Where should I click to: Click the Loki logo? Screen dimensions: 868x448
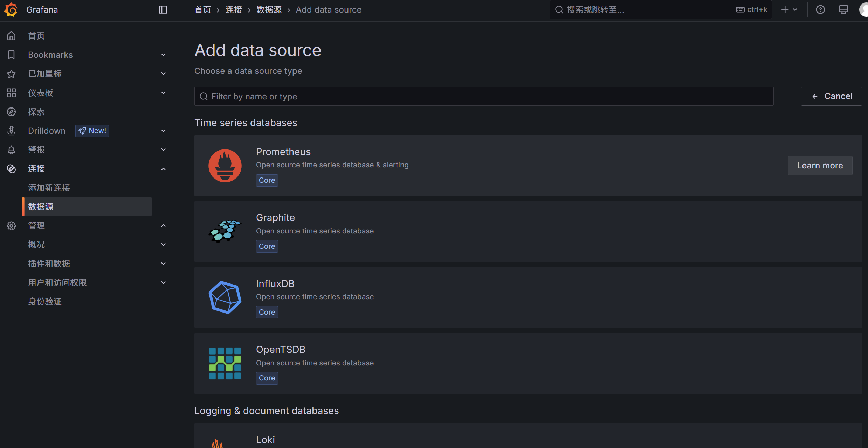[x=218, y=443]
